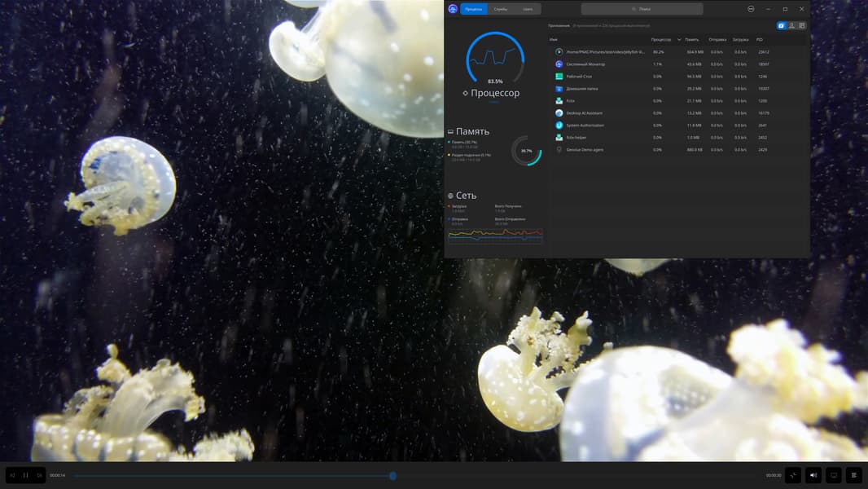Show all processes filter
Viewport: 868px width, 489px height.
801,26
